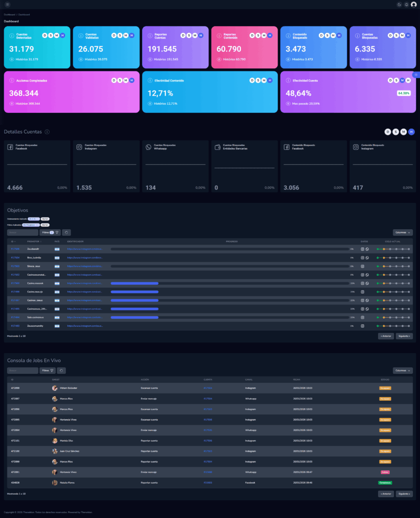Click info icon beside Detalles Cuentas heading

click(47, 132)
